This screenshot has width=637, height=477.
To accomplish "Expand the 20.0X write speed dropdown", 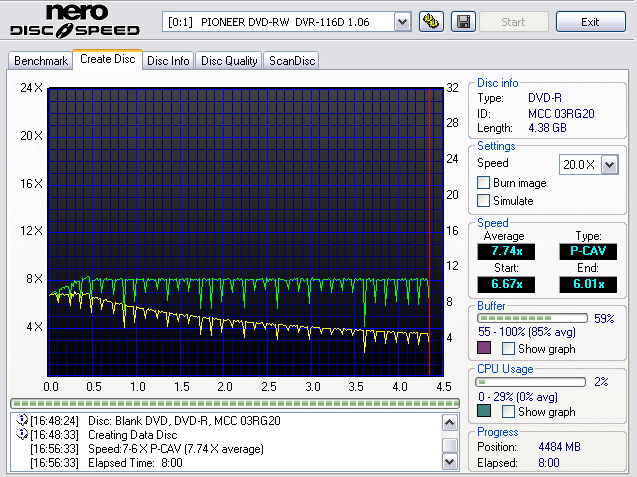I will click(x=609, y=164).
